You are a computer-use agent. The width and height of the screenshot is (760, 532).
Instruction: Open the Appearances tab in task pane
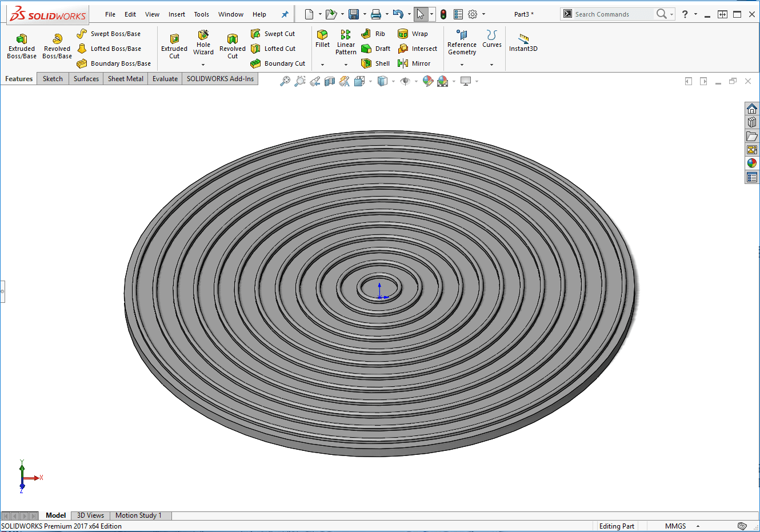(x=751, y=163)
